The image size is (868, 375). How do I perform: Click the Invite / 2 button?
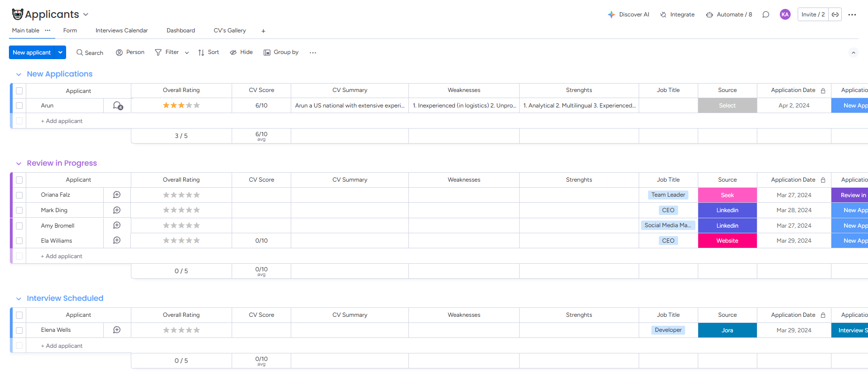pyautogui.click(x=813, y=15)
